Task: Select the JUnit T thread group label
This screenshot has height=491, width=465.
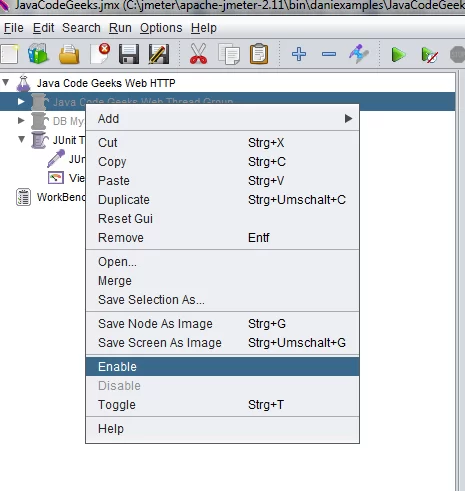Action: click(69, 140)
